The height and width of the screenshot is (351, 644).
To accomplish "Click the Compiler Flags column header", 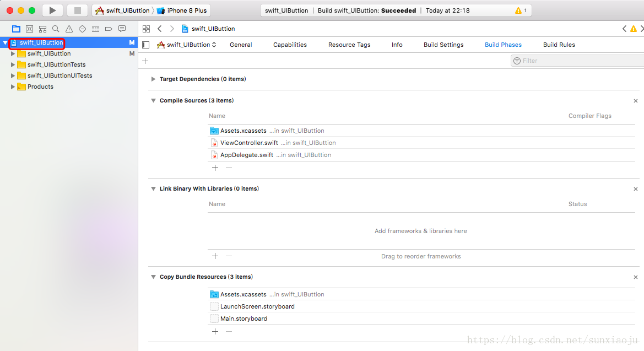I will [590, 116].
